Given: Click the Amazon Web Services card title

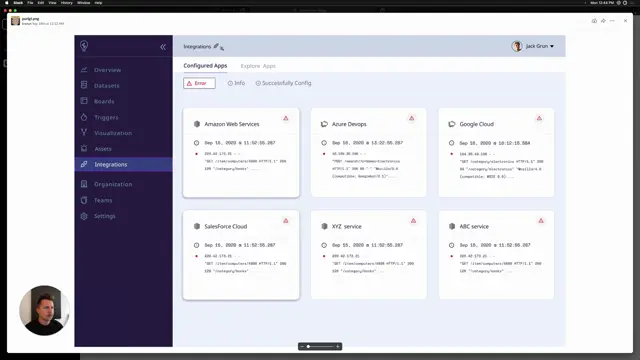Looking at the screenshot, I should click(x=232, y=124).
